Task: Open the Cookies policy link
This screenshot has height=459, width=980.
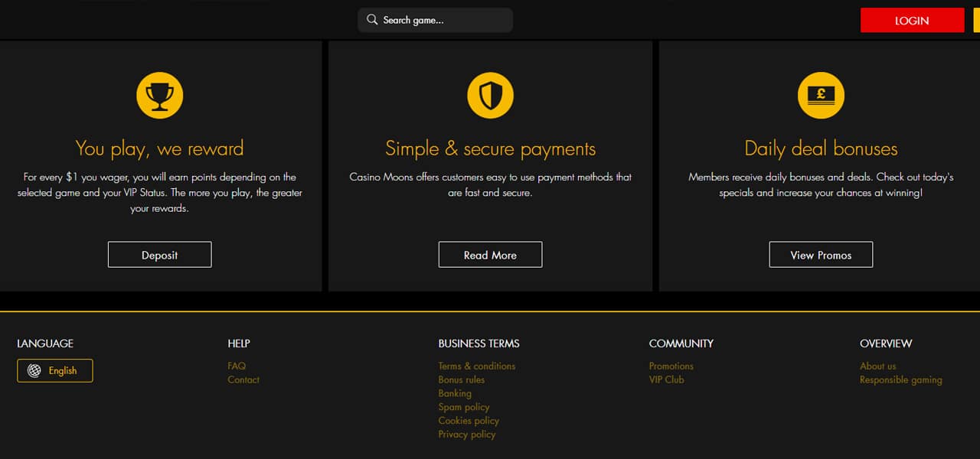Action: pos(469,421)
